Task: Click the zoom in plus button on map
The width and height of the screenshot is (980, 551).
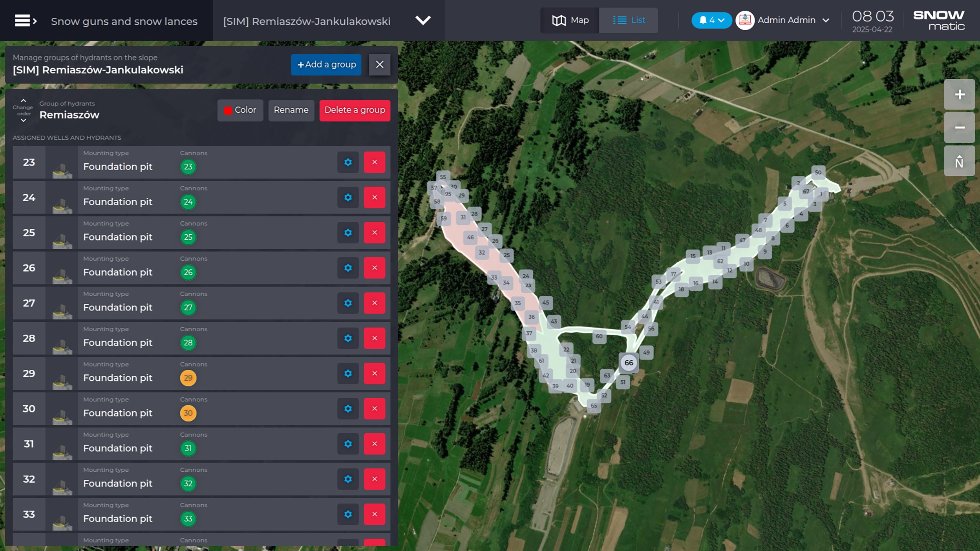Action: [x=959, y=95]
